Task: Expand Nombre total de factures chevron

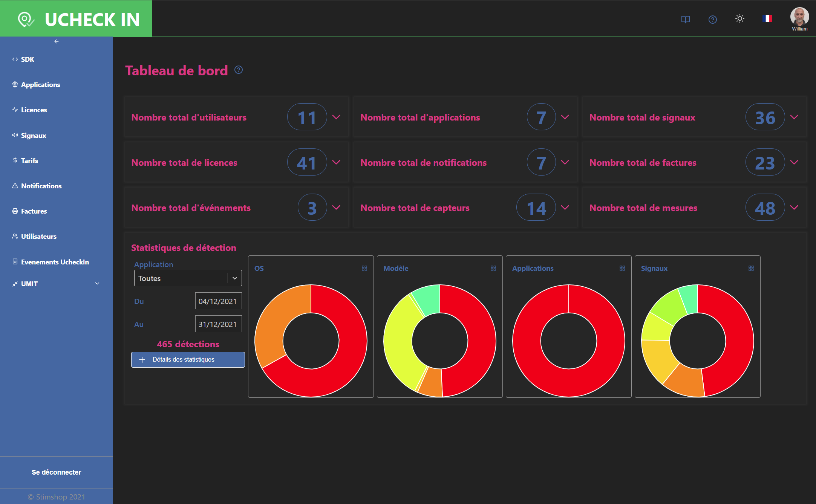Action: (794, 162)
